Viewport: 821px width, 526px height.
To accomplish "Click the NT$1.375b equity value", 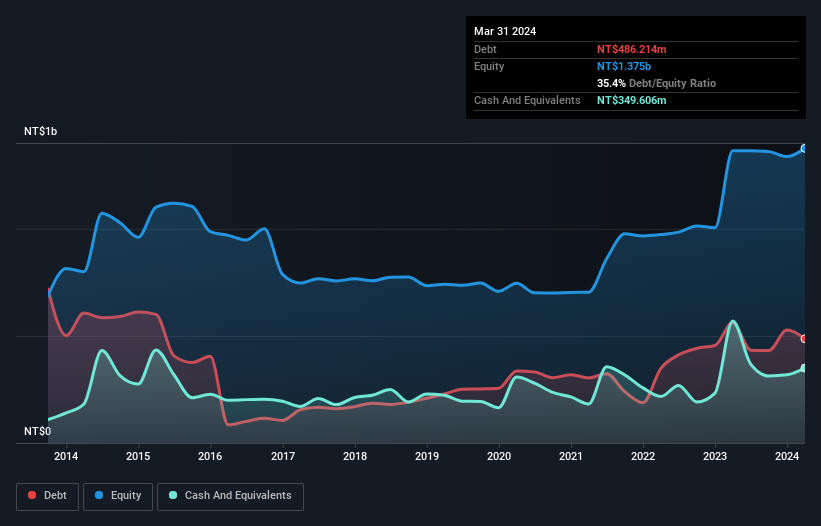I will pos(626,66).
